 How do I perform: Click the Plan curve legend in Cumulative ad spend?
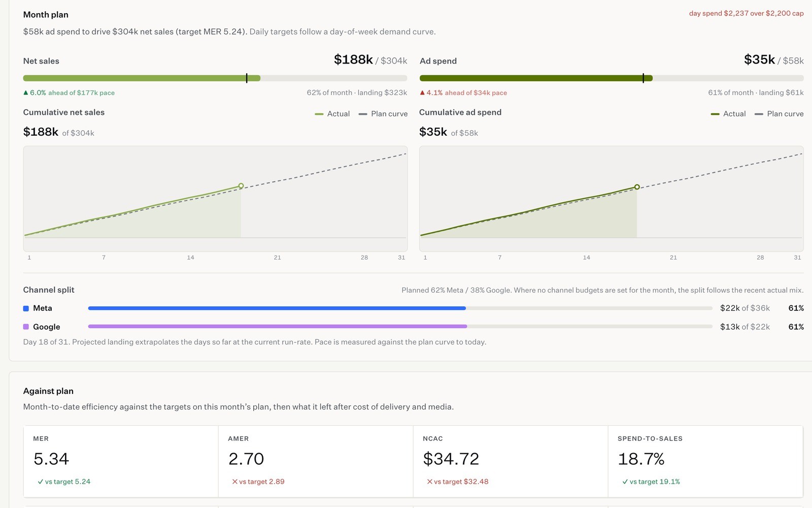(x=779, y=114)
